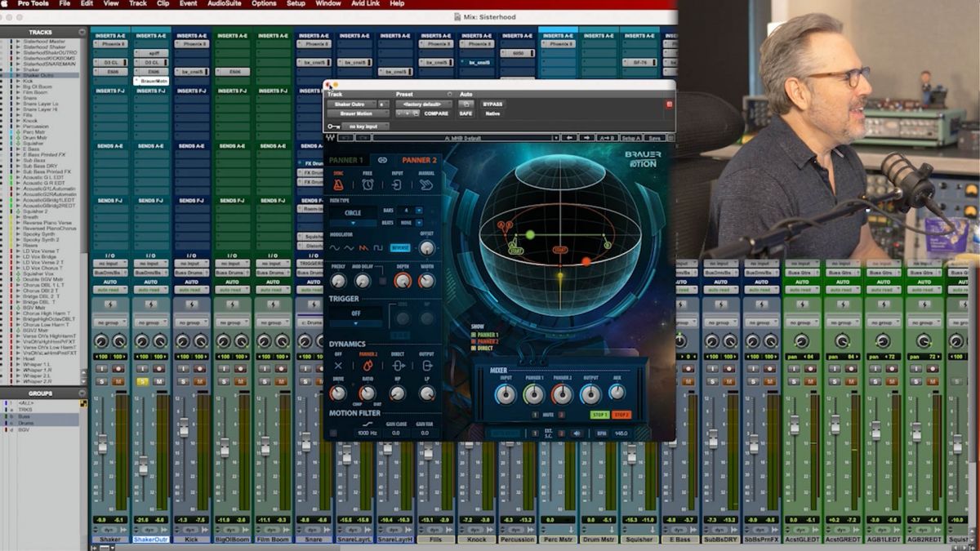The height and width of the screenshot is (551, 980).
Task: Click the speaker icon beside the BPM field
Action: point(577,433)
